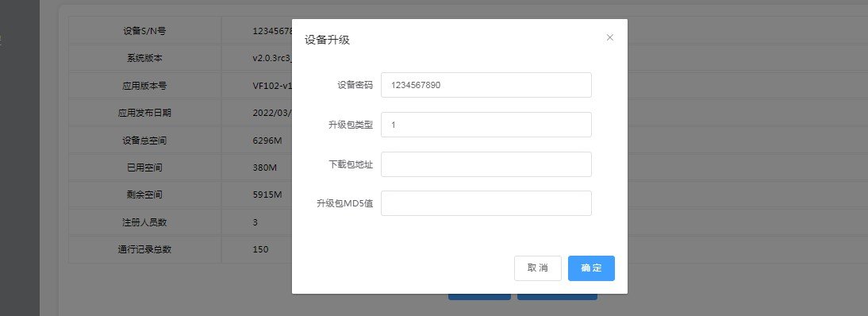Click the 注册人员数 row label
868x316 pixels.
point(144,222)
